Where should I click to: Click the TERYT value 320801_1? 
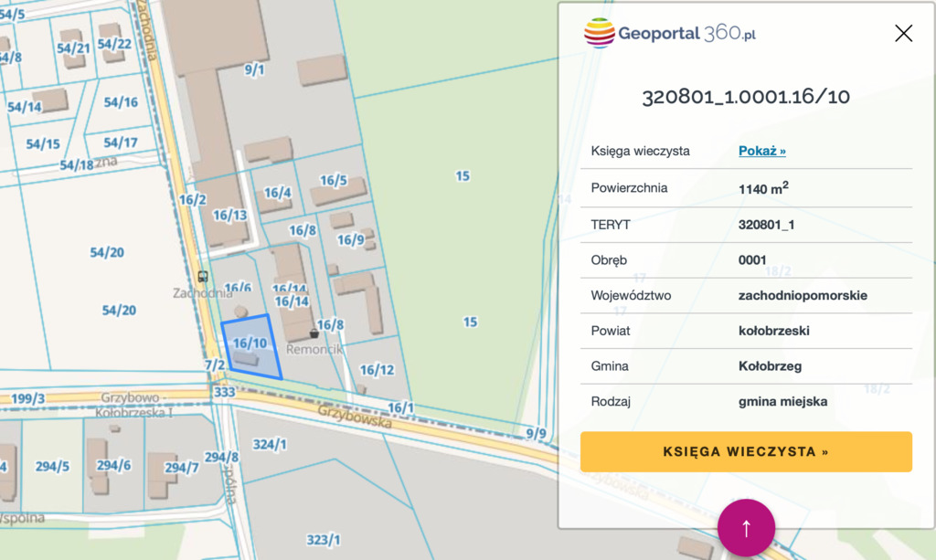pyautogui.click(x=767, y=225)
